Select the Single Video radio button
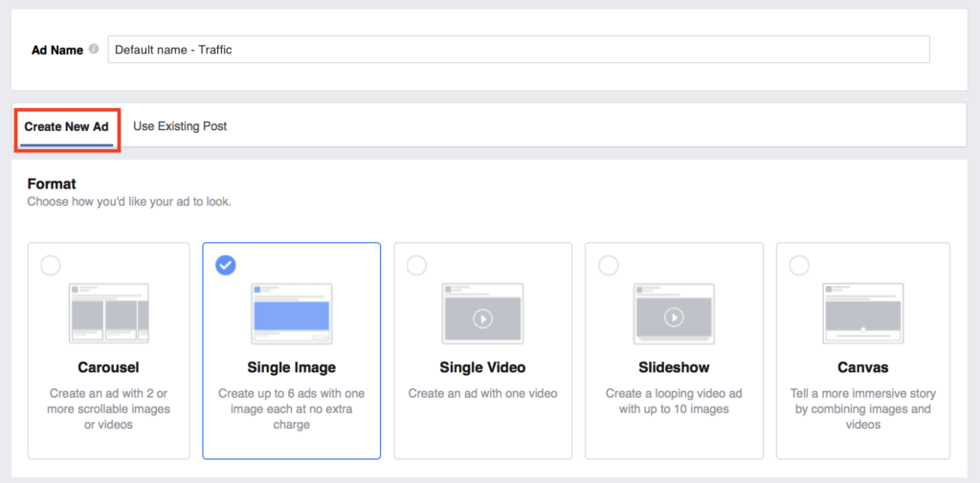 point(416,266)
